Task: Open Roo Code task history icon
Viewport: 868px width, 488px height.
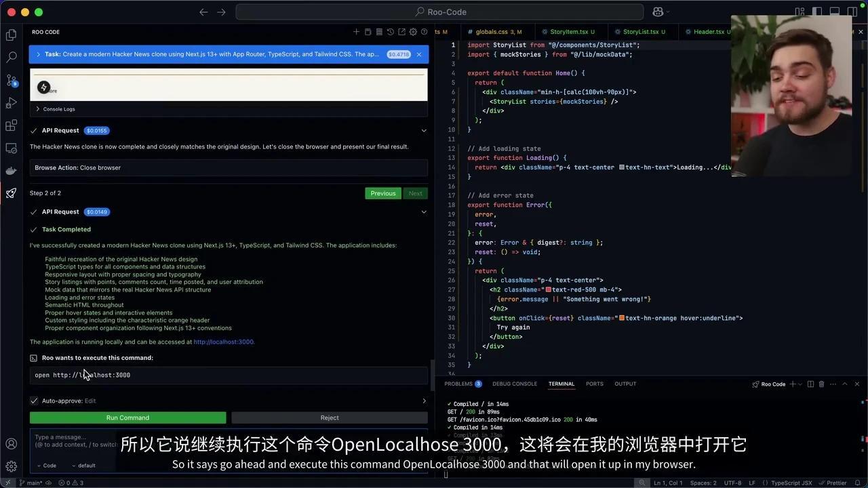Action: [390, 32]
